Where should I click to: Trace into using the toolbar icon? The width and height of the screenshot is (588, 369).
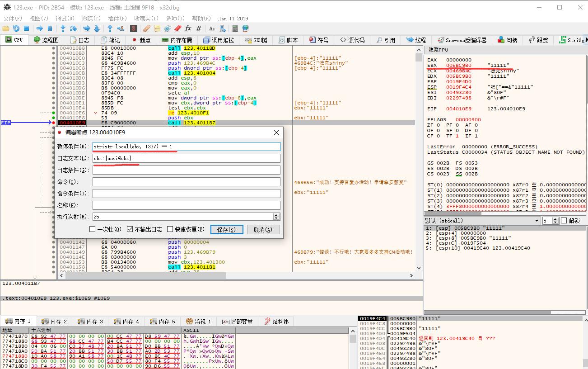click(86, 28)
